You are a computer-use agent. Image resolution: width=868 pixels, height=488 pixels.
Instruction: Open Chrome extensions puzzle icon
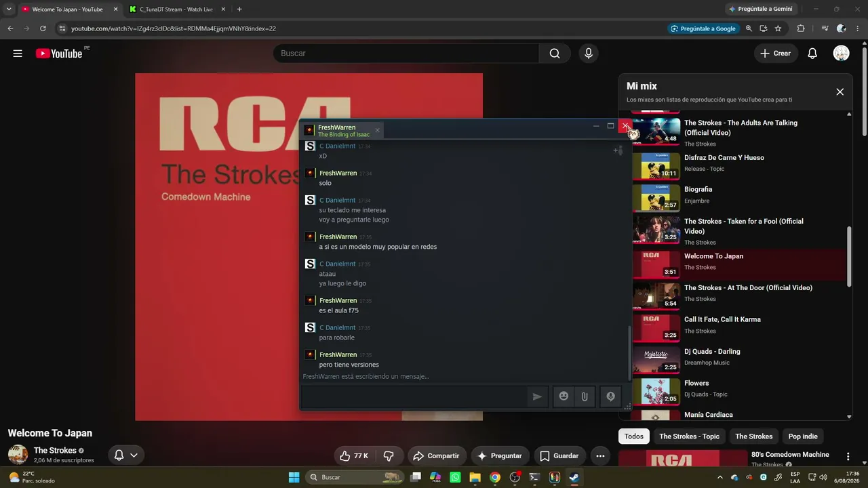[x=801, y=28]
